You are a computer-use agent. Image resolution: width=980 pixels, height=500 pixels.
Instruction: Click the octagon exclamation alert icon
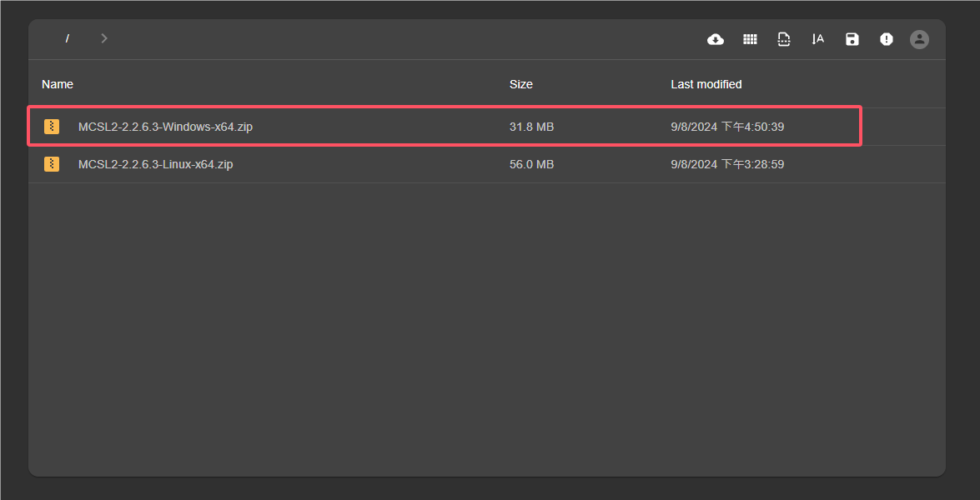coord(887,39)
